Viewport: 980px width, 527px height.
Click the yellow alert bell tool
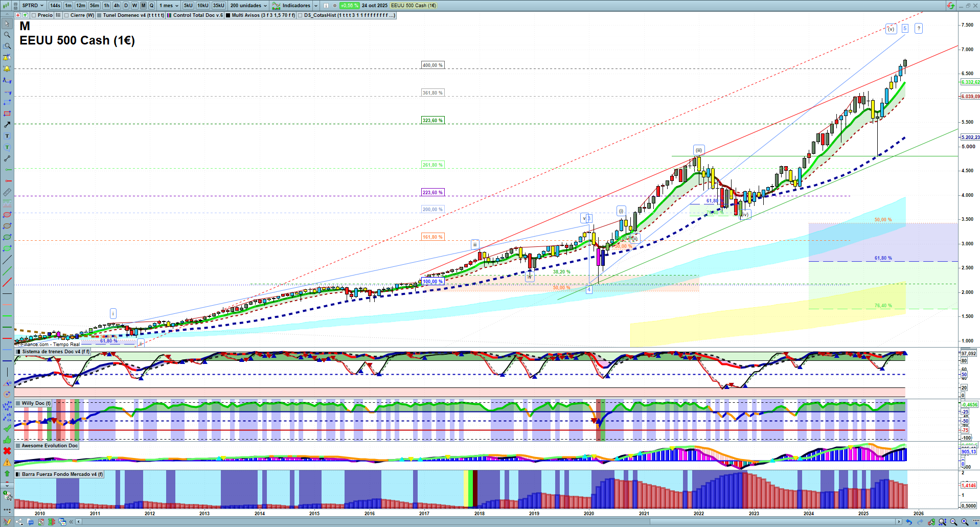click(7, 68)
